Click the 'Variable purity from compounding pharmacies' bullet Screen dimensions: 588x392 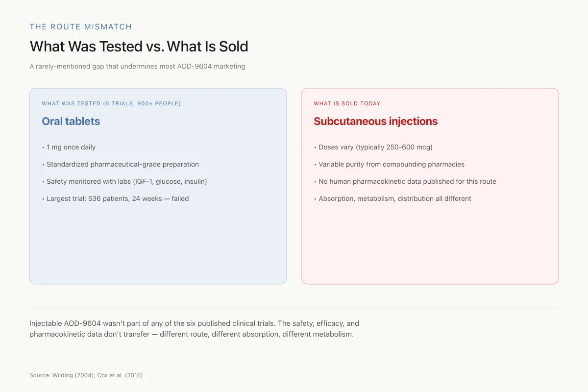(x=389, y=164)
